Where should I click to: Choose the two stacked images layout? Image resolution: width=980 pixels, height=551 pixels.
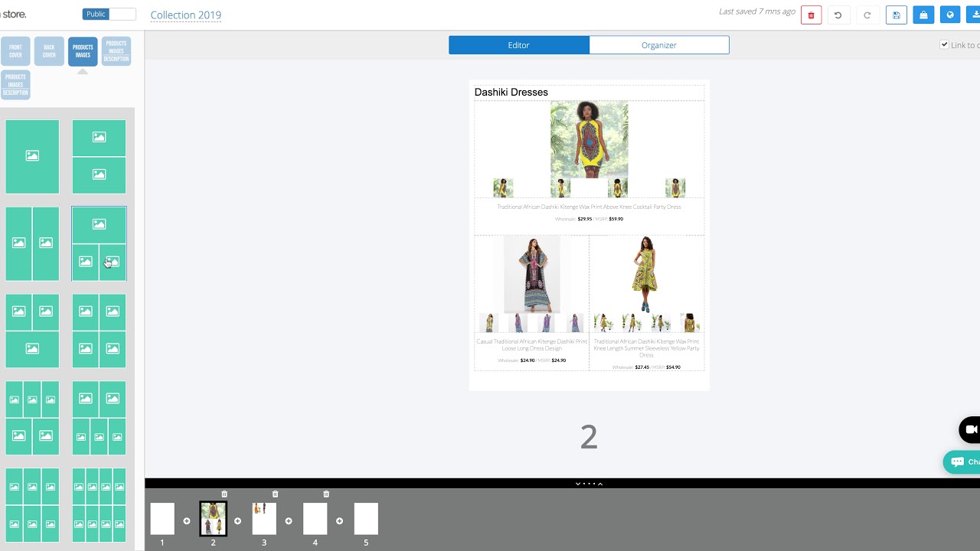[x=99, y=156]
